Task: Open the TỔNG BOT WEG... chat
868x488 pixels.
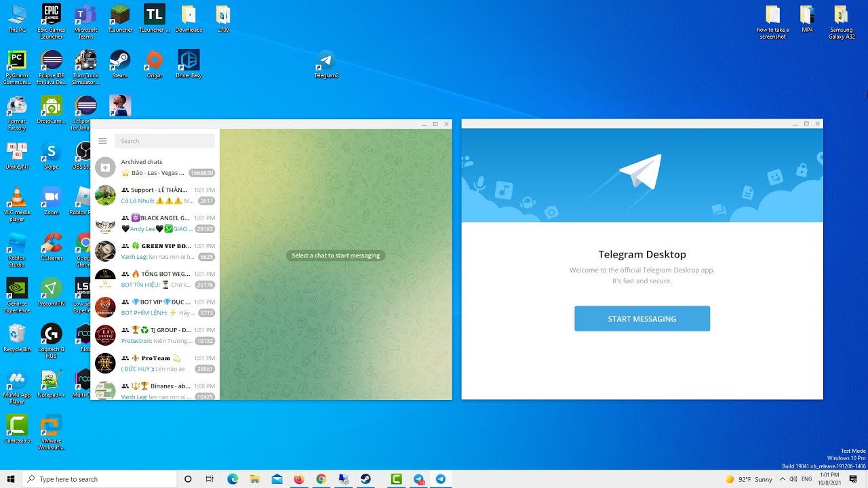Action: click(155, 279)
